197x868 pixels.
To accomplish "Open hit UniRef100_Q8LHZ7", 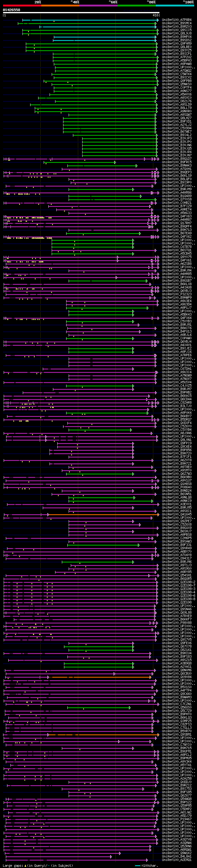I will pyautogui.click(x=177, y=118).
